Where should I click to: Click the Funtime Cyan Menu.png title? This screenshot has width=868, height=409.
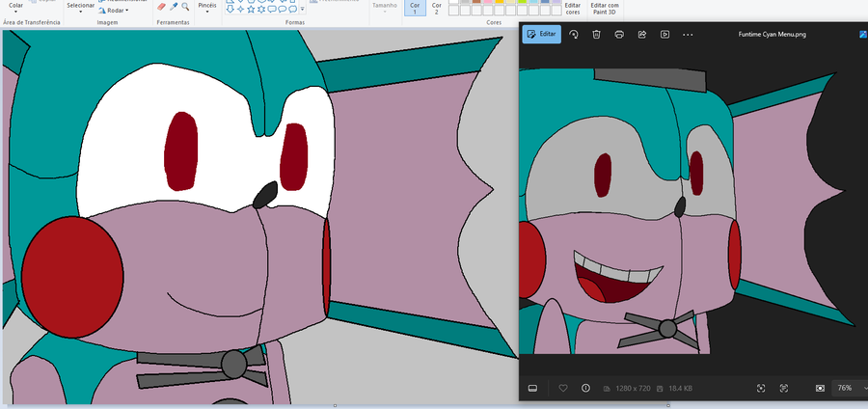(x=772, y=35)
